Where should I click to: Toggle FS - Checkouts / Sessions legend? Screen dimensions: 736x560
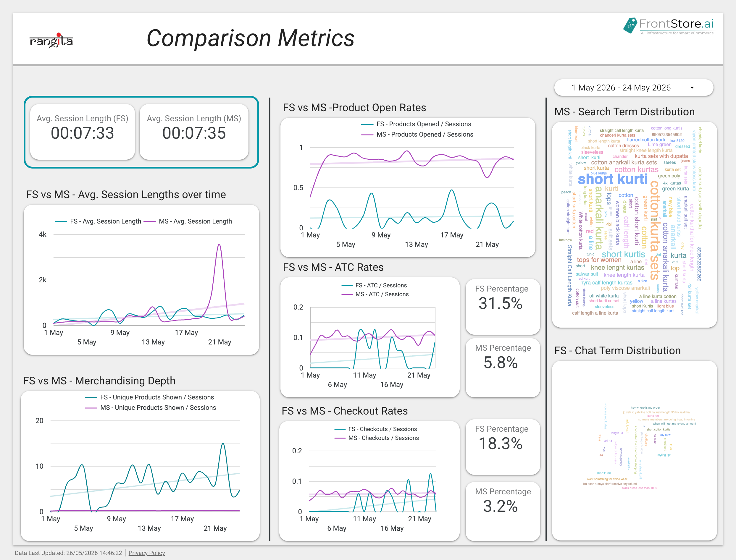click(375, 429)
